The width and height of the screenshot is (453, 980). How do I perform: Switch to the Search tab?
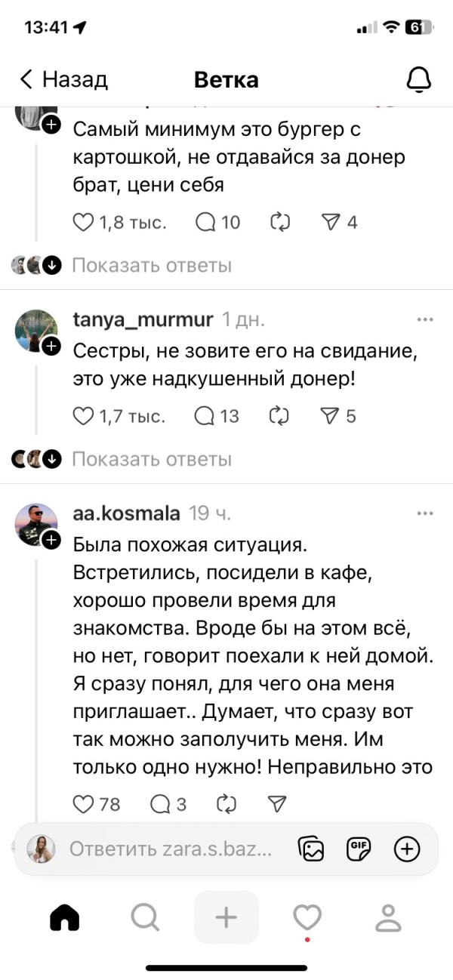pos(145,917)
